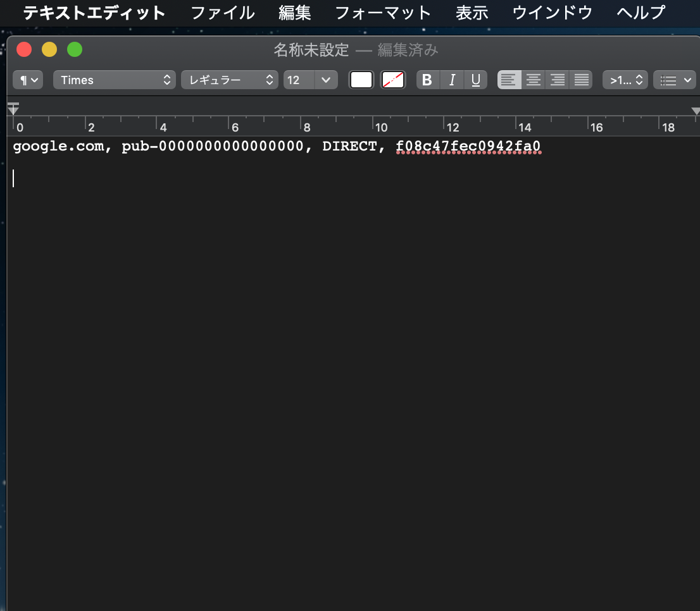Click on google.com in the document

tap(58, 146)
